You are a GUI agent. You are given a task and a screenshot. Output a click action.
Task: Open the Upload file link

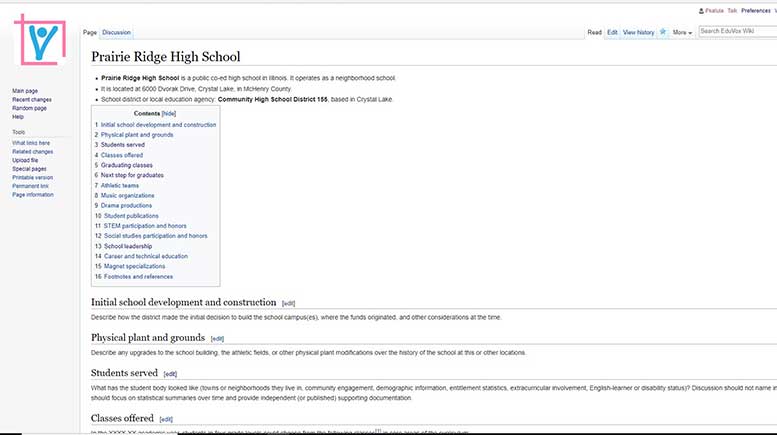coord(25,160)
